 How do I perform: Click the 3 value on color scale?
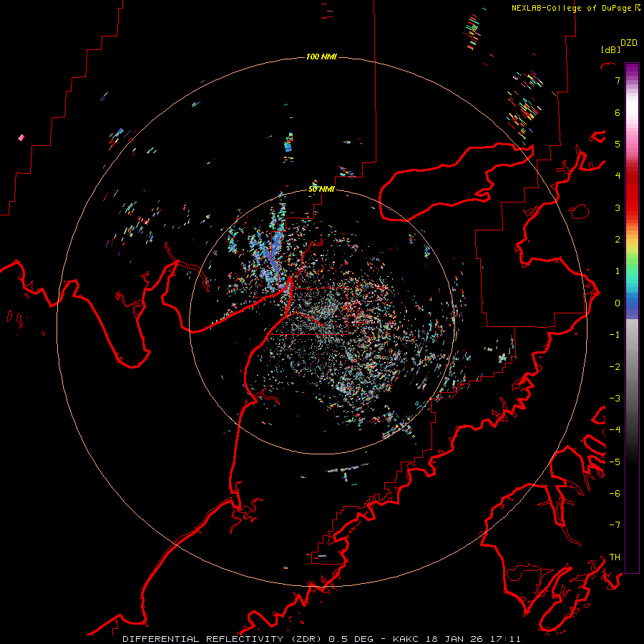(618, 208)
